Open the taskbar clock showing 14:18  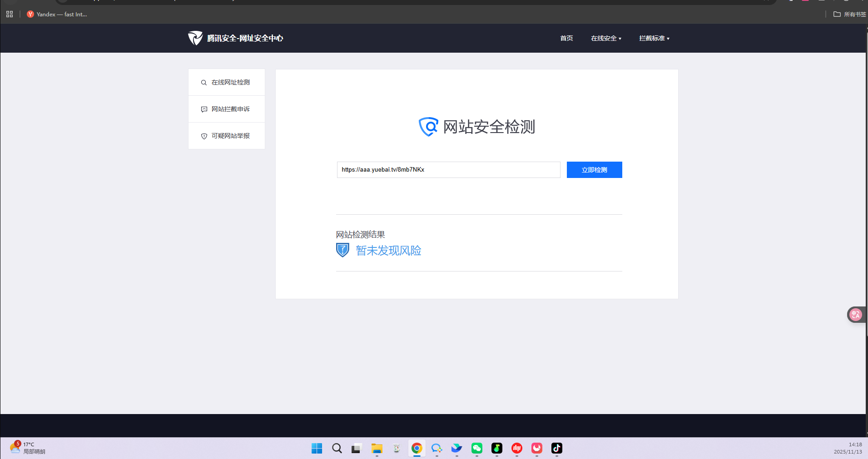click(x=848, y=448)
